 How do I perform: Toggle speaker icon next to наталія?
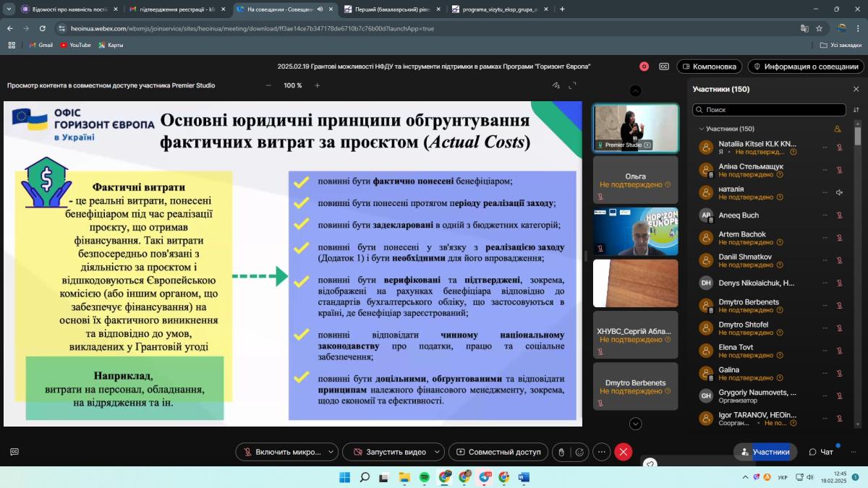[839, 192]
